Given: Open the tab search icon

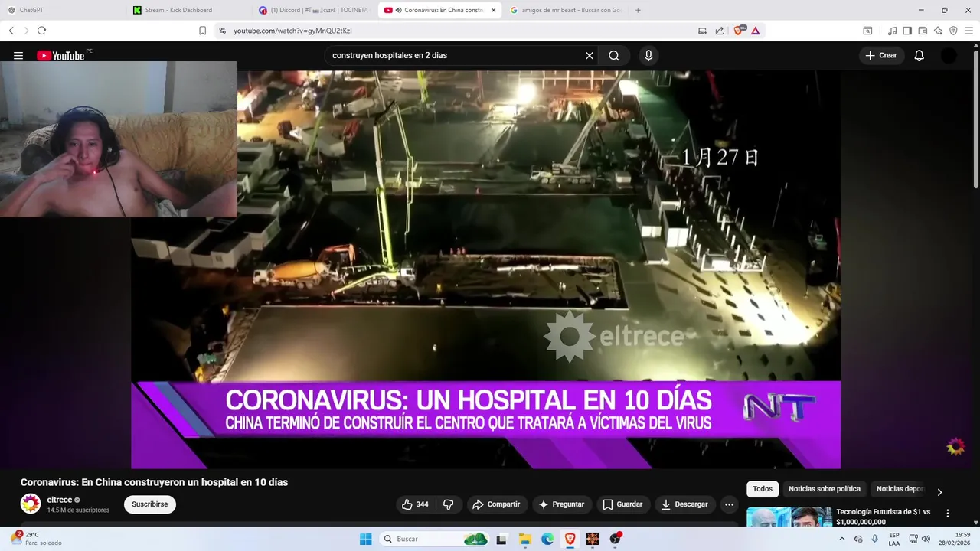Looking at the screenshot, I should [x=867, y=31].
